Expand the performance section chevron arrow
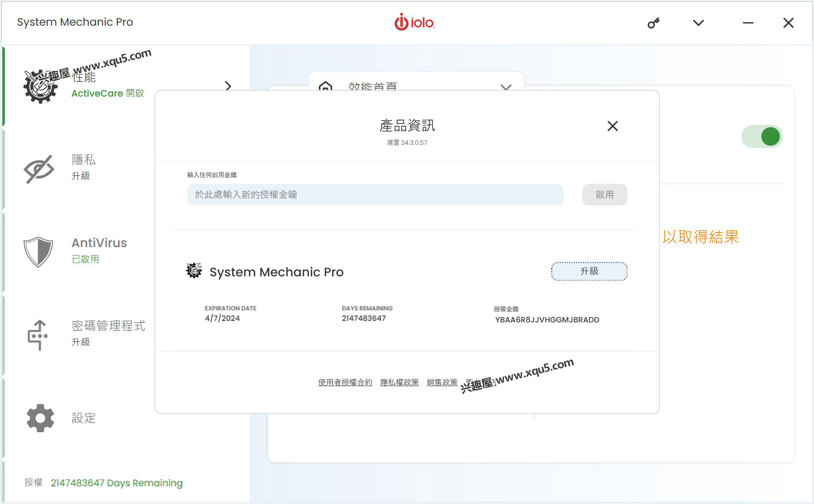This screenshot has width=814, height=504. point(228,85)
